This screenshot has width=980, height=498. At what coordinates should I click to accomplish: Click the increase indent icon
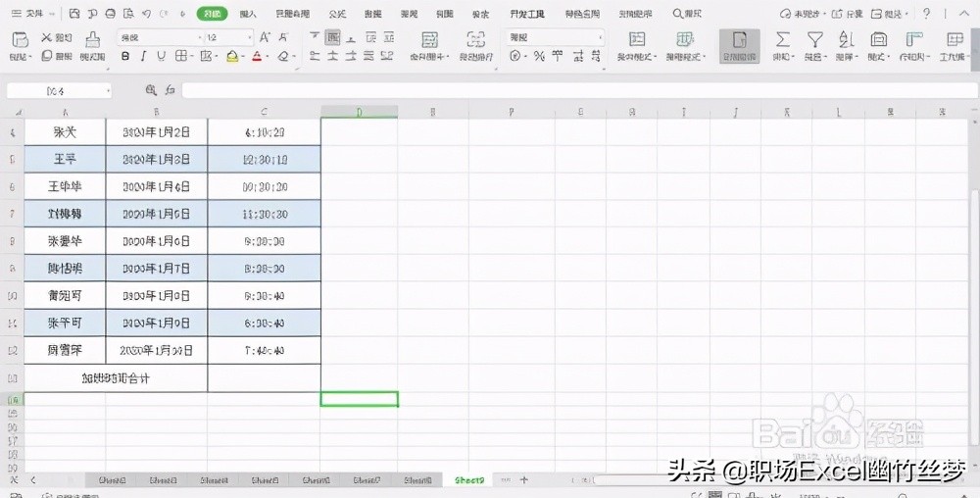tap(389, 37)
